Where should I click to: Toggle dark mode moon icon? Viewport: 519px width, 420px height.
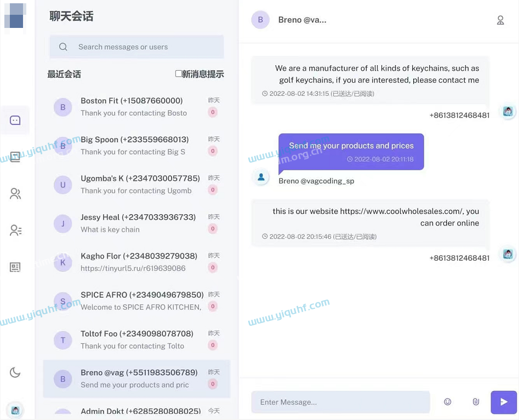click(x=15, y=372)
